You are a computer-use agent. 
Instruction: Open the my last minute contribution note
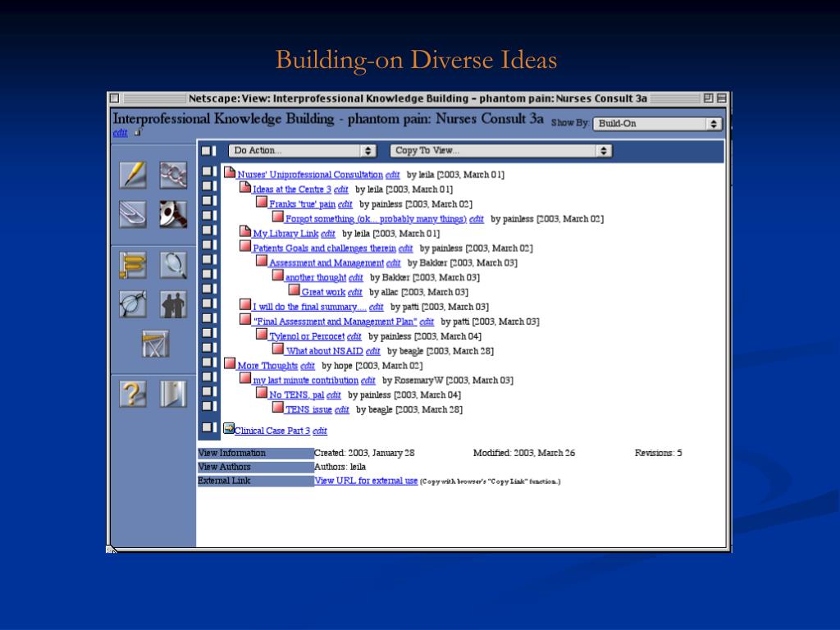click(305, 380)
